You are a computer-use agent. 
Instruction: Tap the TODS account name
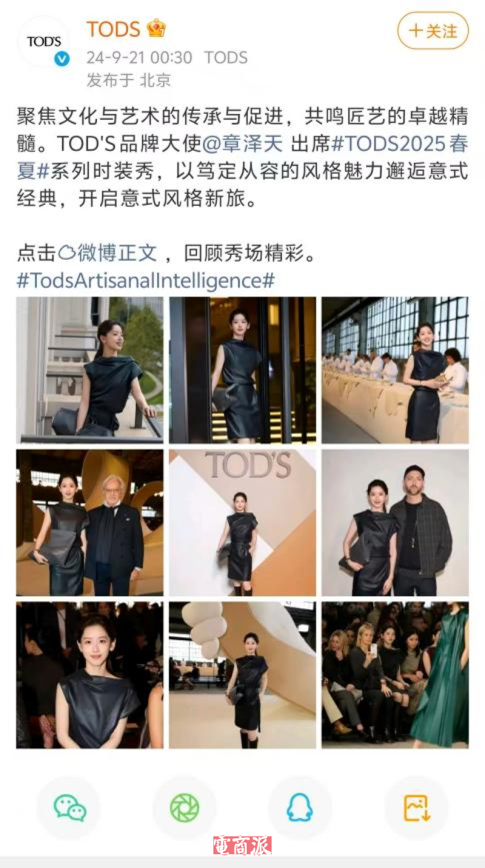tap(113, 29)
